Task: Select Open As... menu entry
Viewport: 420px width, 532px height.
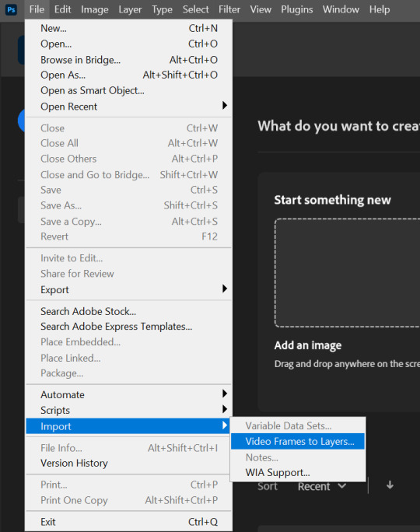Action: coord(128,75)
